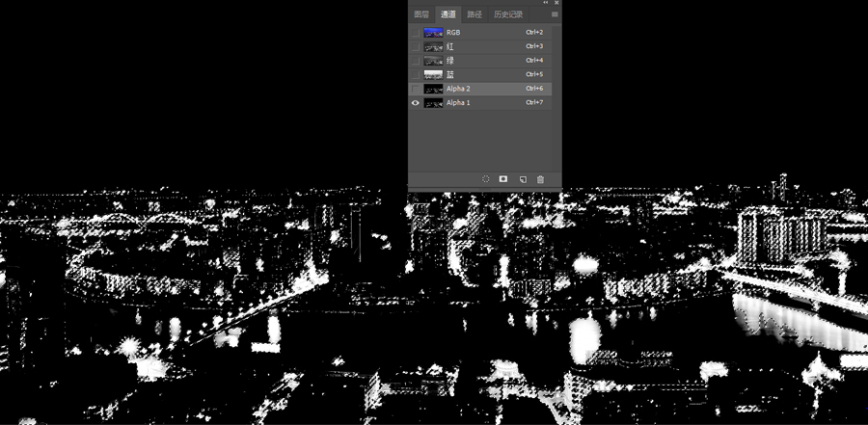Viewport: 868px width, 425px height.
Task: Click the Alpha 2 channel thumbnail
Action: 433,89
